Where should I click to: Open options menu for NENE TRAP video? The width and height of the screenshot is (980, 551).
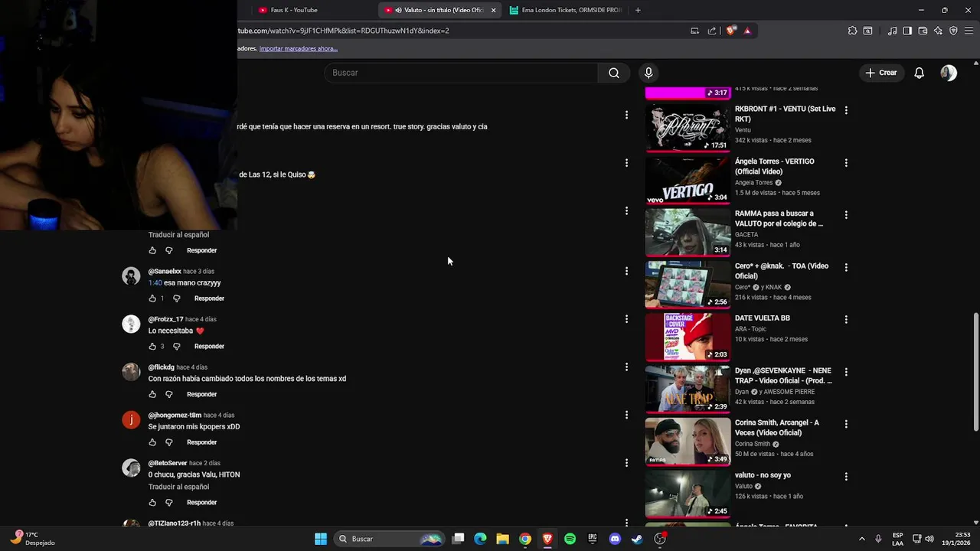[846, 372]
